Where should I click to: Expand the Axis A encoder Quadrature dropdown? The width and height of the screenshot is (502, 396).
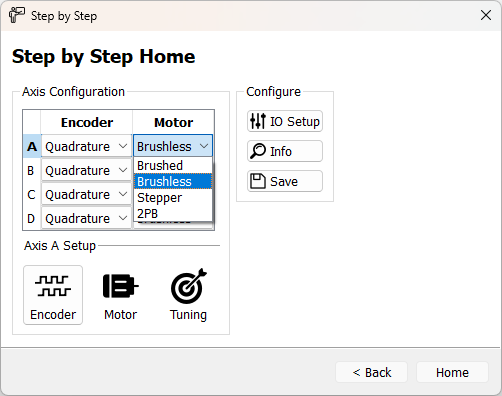tap(86, 146)
